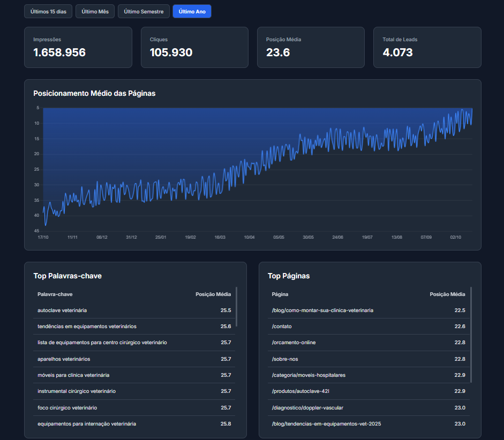
Task: Click the 10/04 date on chart axis
Action: coord(249,237)
